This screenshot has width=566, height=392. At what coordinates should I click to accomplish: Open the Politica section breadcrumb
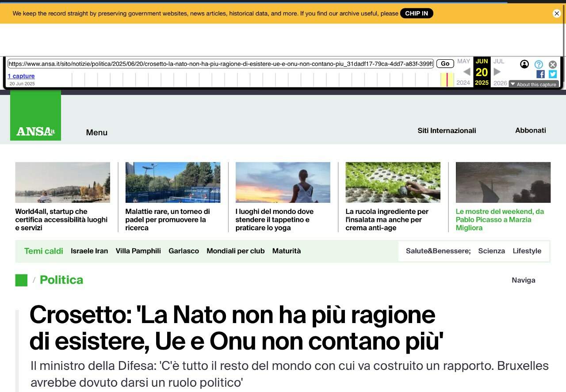point(61,280)
